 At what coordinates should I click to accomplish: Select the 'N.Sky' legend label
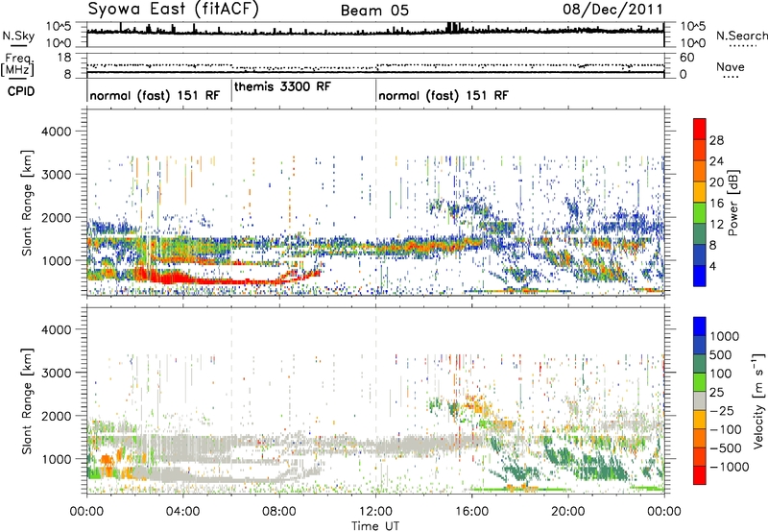point(18,36)
